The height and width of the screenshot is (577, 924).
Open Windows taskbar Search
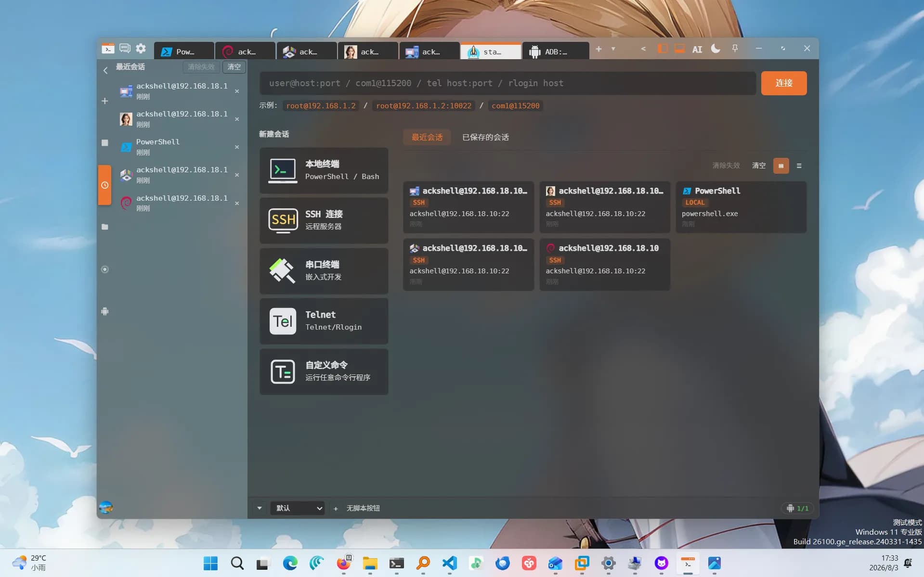click(237, 563)
